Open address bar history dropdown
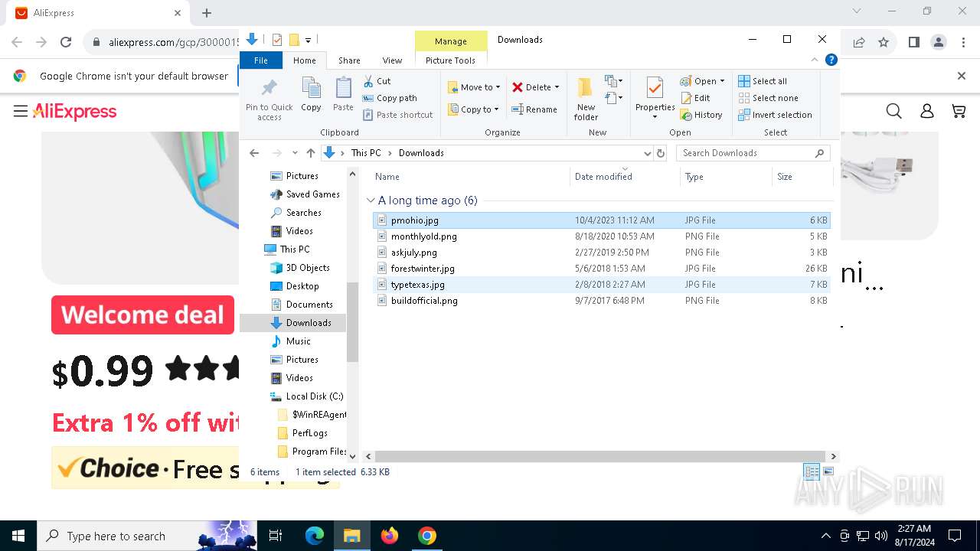The image size is (980, 551). [648, 153]
